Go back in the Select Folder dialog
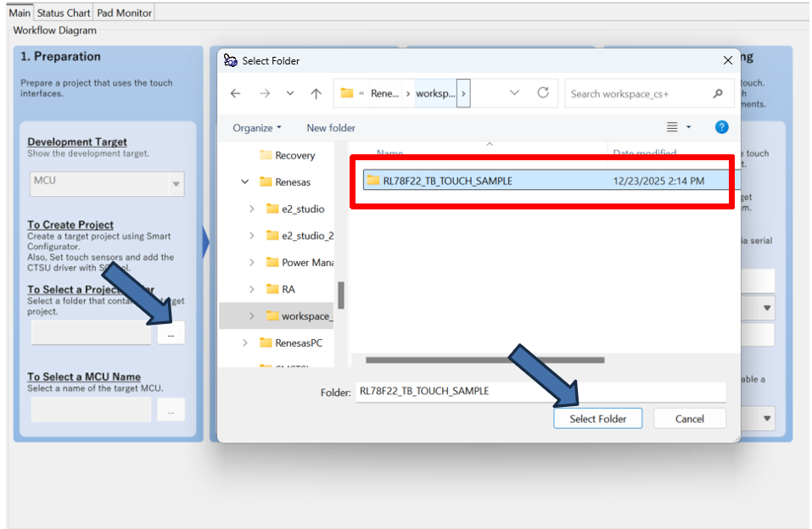 click(236, 94)
